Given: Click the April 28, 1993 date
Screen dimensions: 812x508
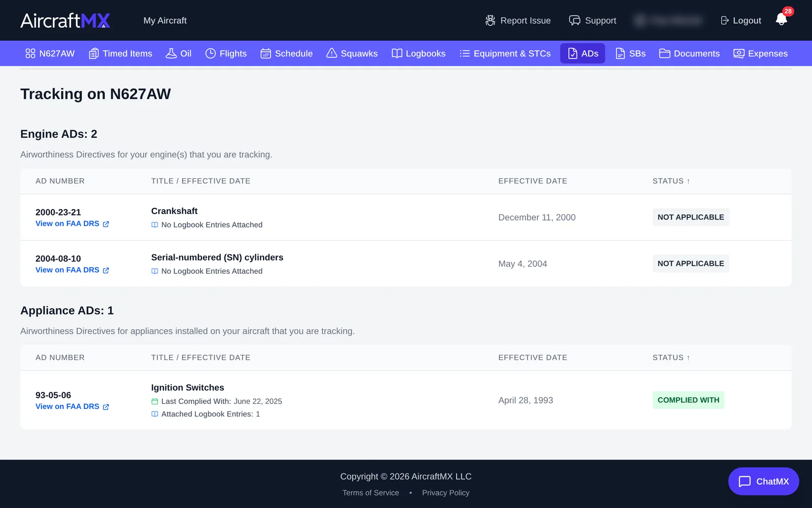Looking at the screenshot, I should [526, 400].
